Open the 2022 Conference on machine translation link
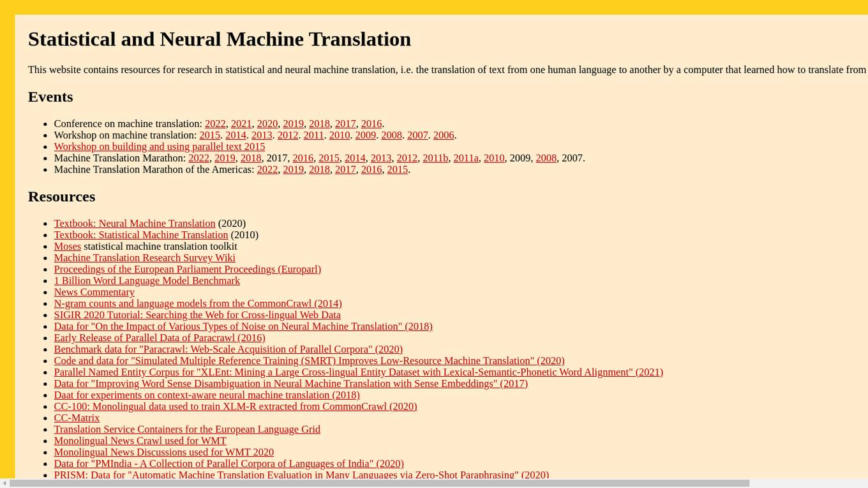 215,124
